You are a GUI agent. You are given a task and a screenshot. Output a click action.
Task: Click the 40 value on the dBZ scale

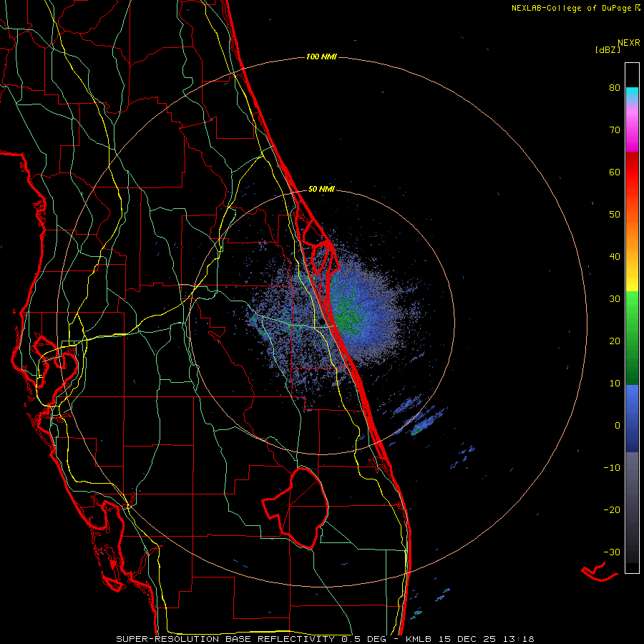click(615, 257)
